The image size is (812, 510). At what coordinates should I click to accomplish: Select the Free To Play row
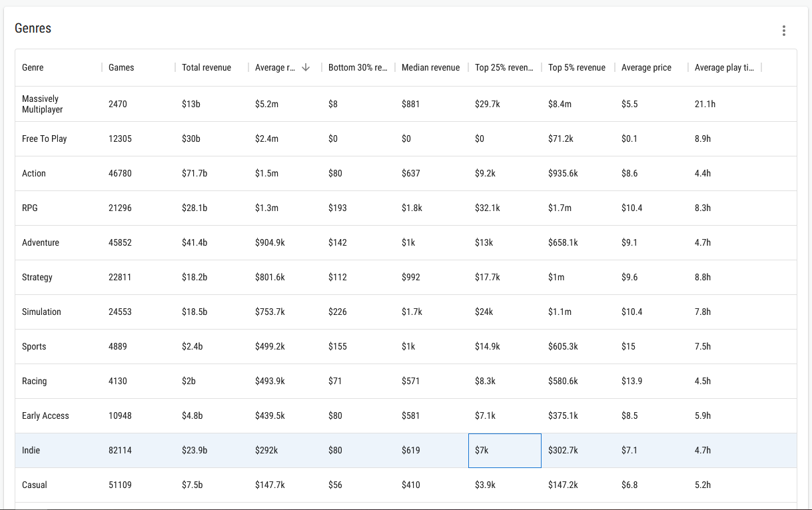point(45,138)
